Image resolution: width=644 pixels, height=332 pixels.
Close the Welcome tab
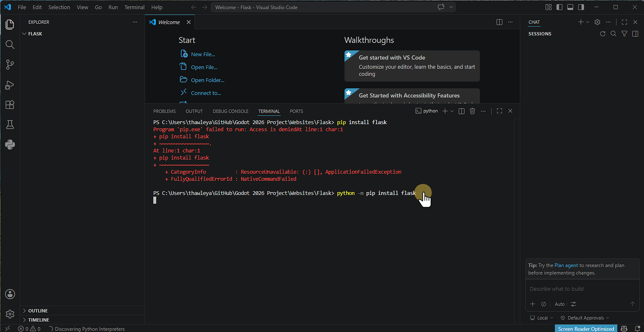pos(189,22)
